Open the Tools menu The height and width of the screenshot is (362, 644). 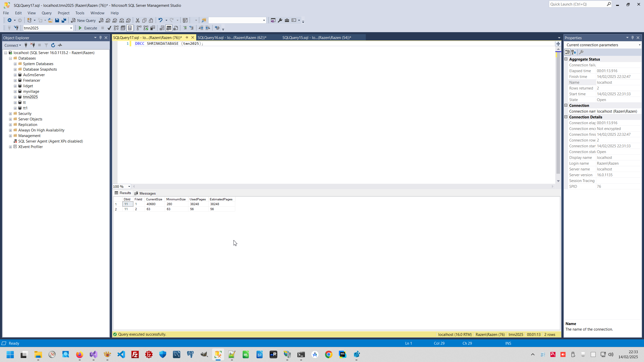point(80,13)
